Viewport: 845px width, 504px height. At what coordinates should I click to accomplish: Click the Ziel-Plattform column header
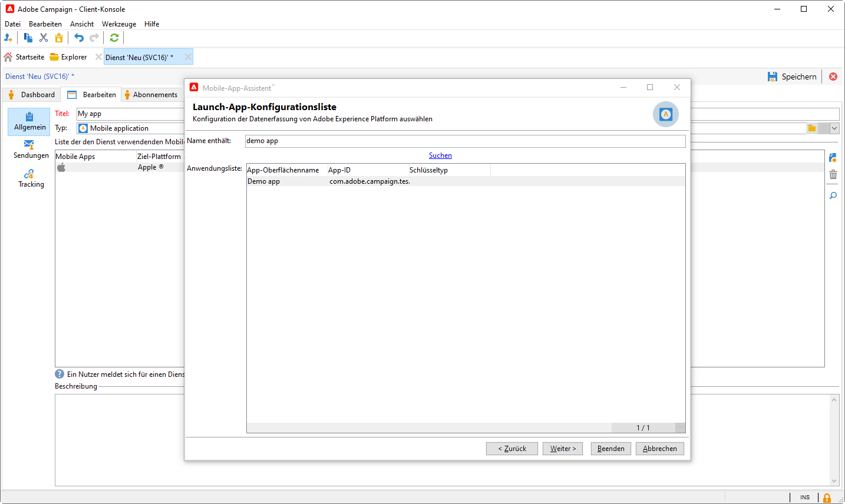coord(160,157)
